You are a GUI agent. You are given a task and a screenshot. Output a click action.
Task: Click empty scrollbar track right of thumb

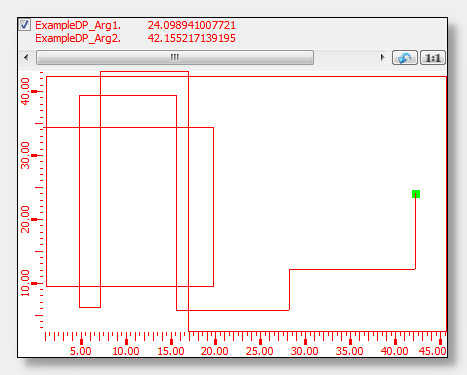coord(345,58)
